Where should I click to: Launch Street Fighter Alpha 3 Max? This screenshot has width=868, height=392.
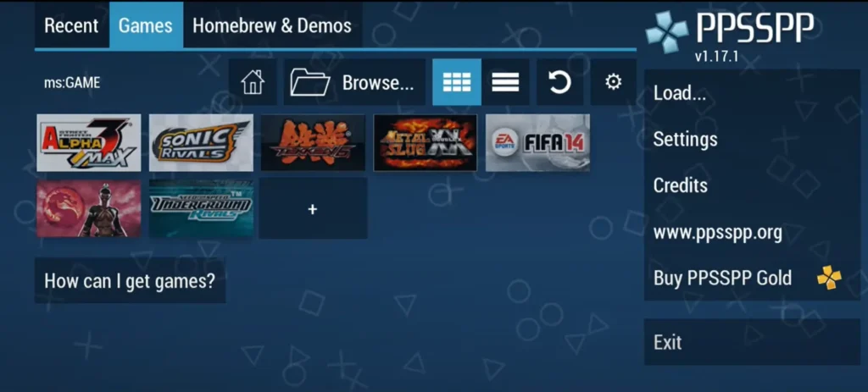(x=88, y=142)
